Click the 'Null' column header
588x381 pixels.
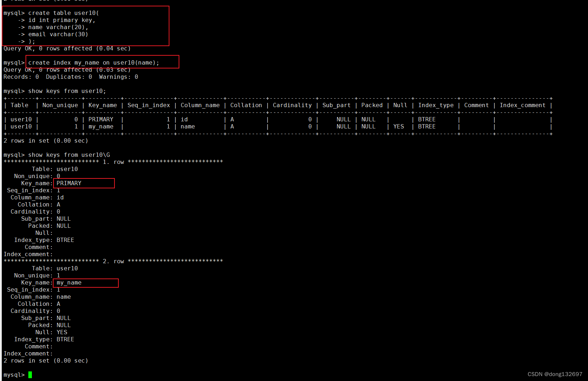tap(401, 105)
